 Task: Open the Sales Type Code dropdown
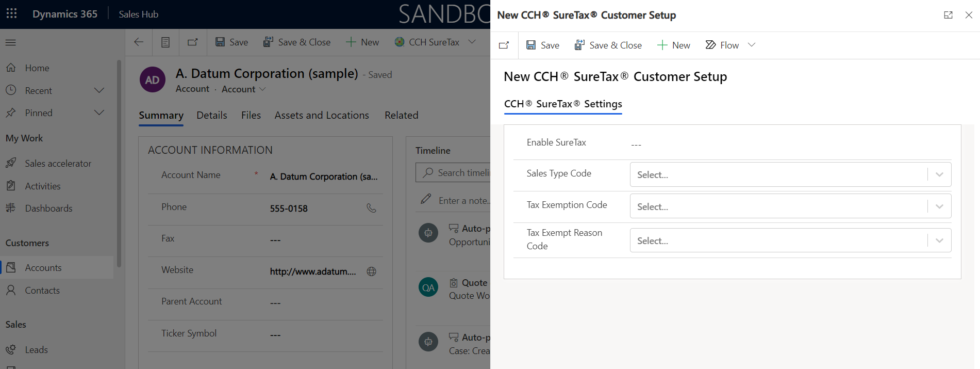click(x=790, y=174)
